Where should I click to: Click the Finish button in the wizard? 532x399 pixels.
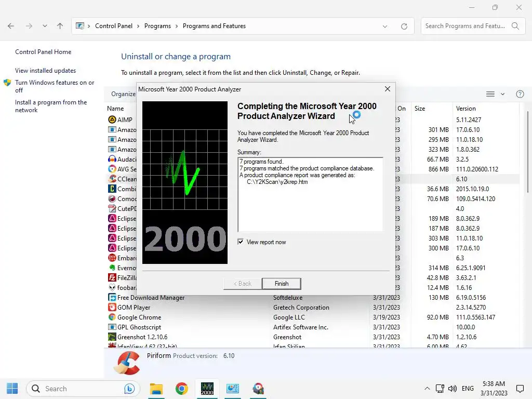[281, 284]
